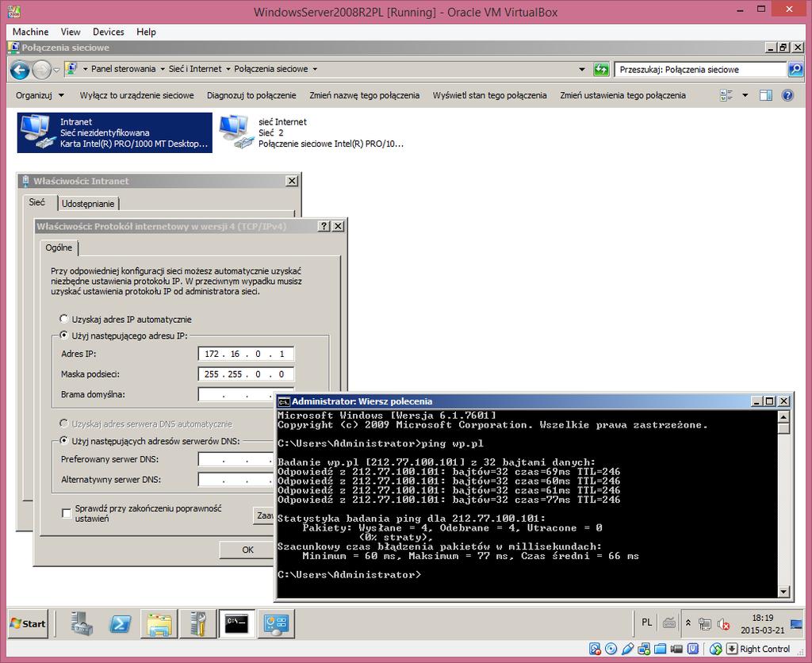
Task: Open address bar history dropdown arrow
Action: [x=582, y=70]
